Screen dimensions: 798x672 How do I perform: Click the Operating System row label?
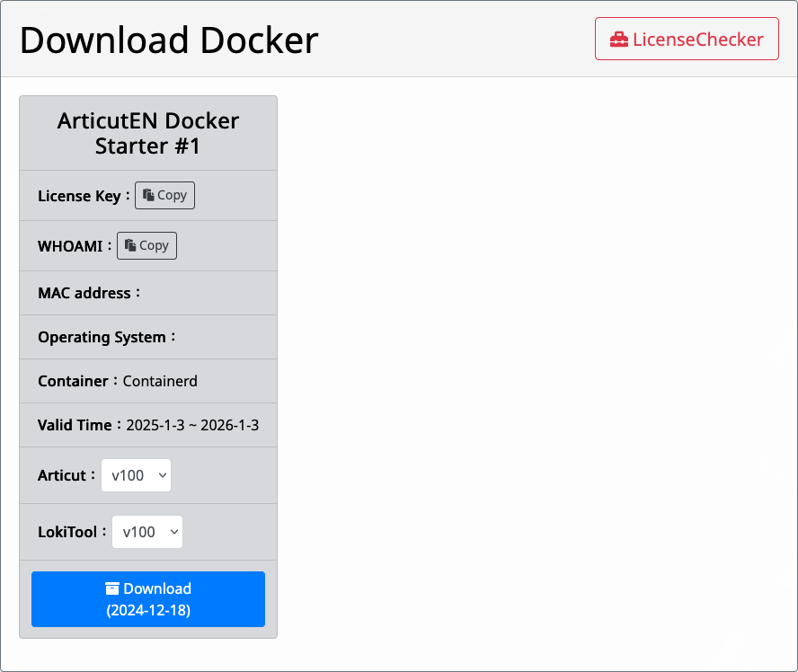point(102,337)
